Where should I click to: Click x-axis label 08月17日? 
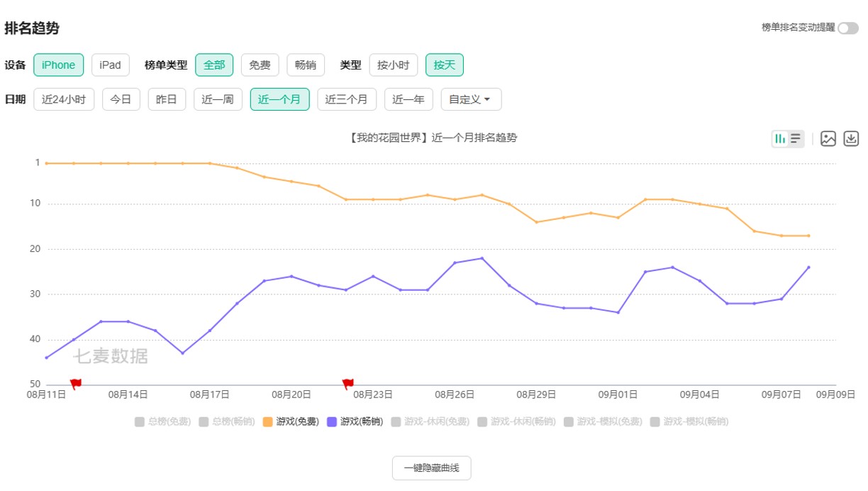209,395
